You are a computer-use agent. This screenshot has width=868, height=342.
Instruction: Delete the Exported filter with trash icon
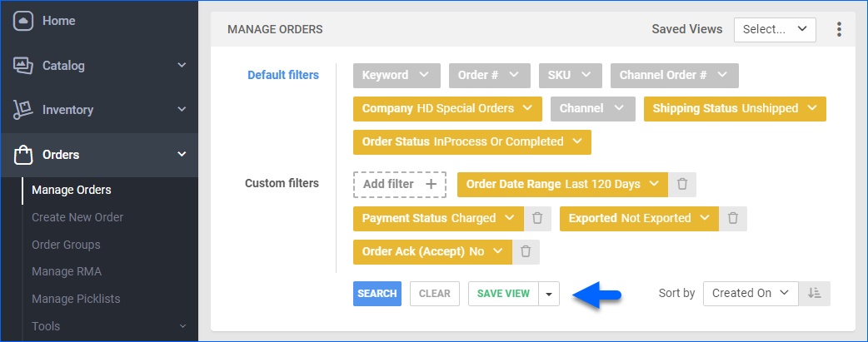tap(733, 218)
